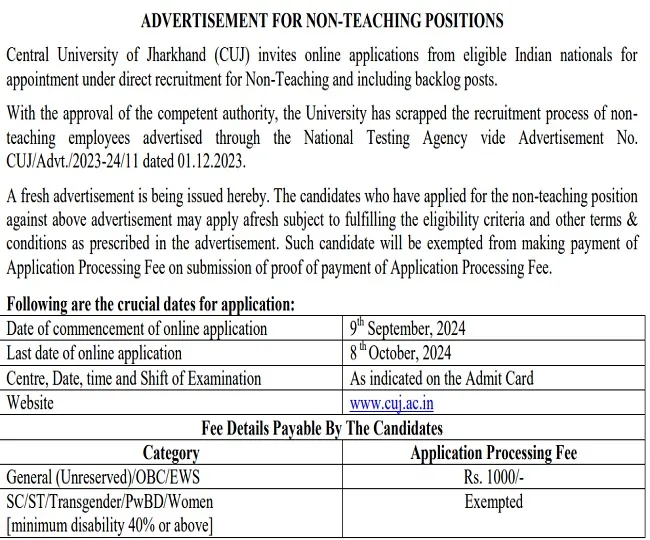The width and height of the screenshot is (650, 540).
Task: Click the "8th October, 2024" date cell
Action: point(400,353)
